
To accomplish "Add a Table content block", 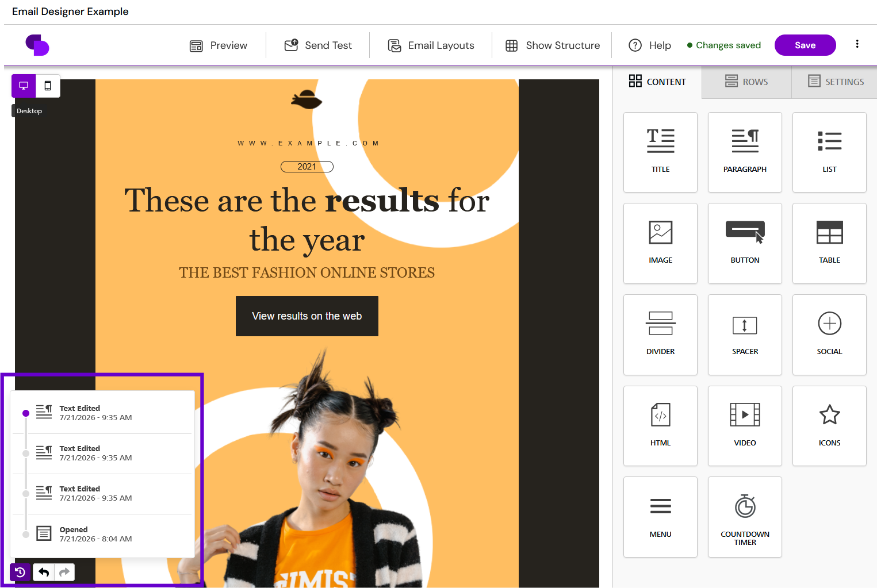I will (x=829, y=243).
